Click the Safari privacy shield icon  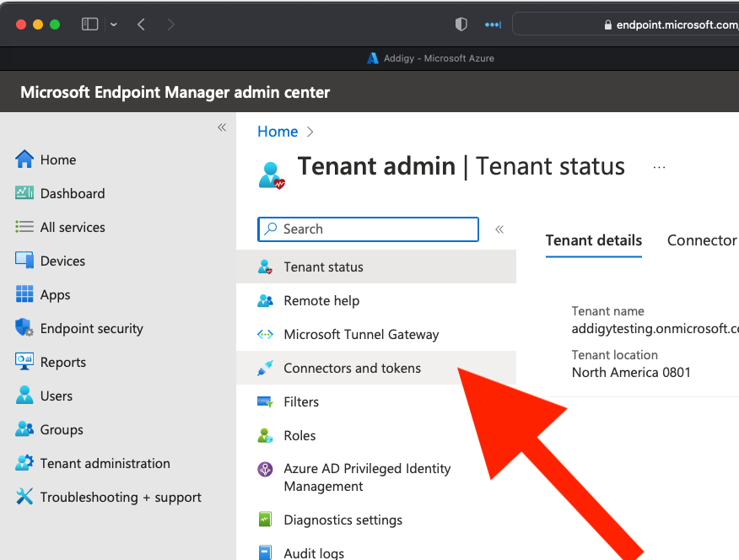pos(461,24)
